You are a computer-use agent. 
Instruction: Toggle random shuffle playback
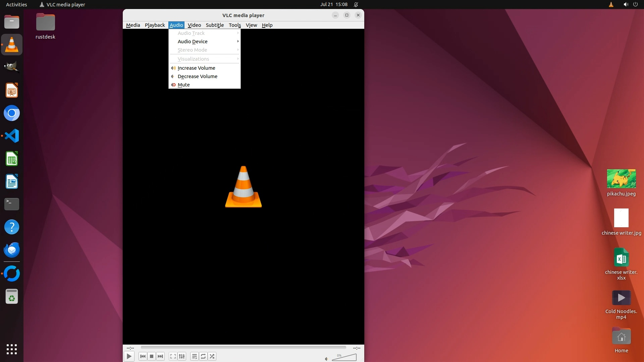(x=212, y=356)
